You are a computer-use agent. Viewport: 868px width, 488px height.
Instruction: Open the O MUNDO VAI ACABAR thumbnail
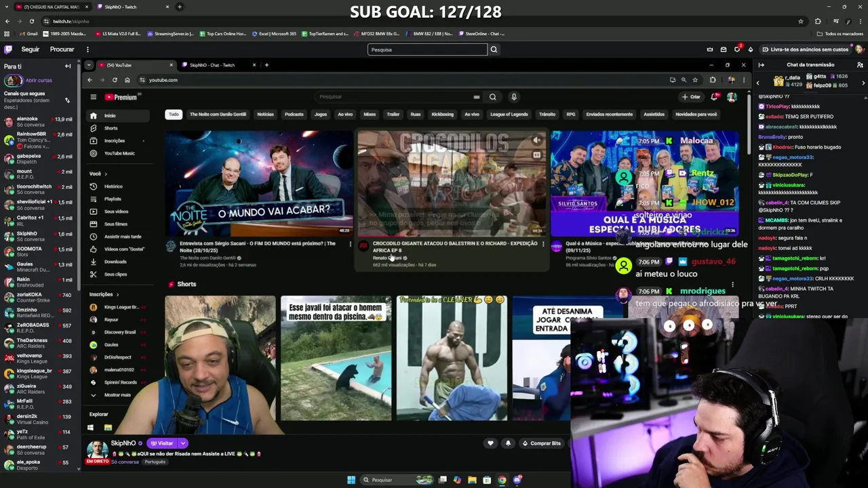tap(258, 183)
